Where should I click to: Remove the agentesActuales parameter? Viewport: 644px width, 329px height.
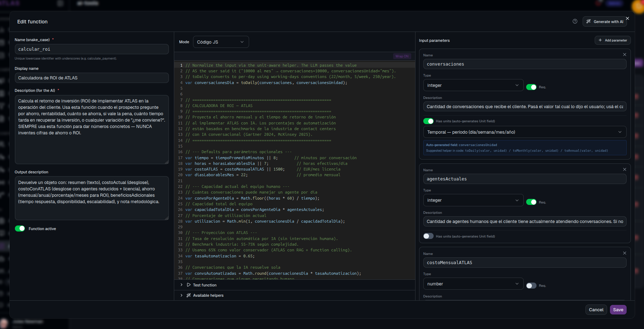tap(624, 169)
